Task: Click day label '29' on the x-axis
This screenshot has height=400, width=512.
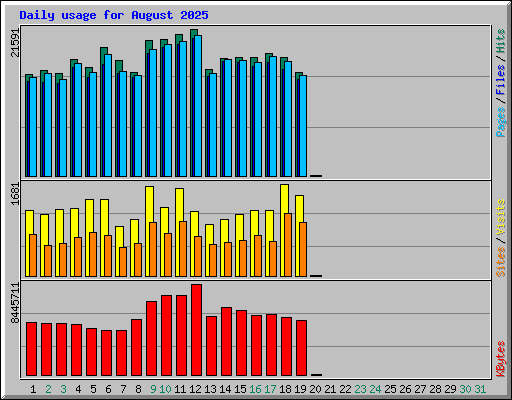Action: [450, 389]
